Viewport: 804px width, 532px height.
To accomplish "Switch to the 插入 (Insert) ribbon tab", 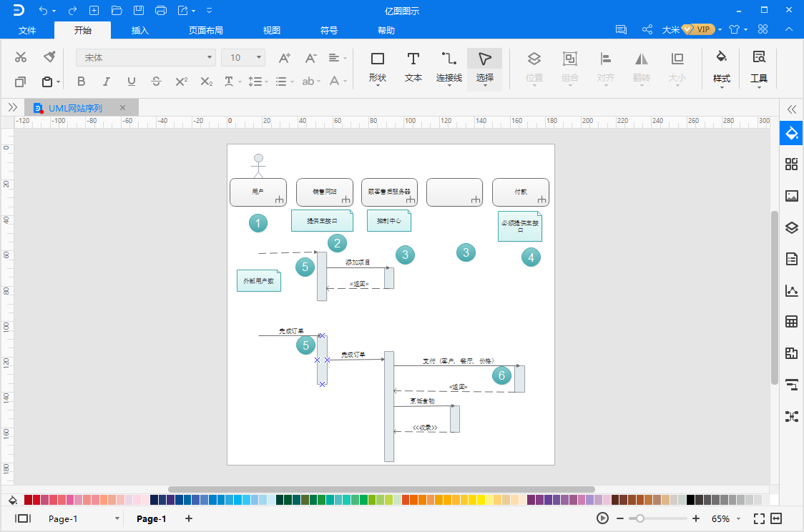I will tap(140, 30).
